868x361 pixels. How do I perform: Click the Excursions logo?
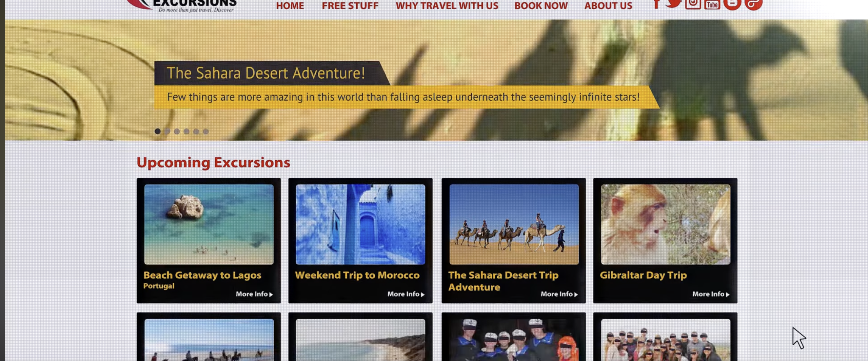[181, 5]
